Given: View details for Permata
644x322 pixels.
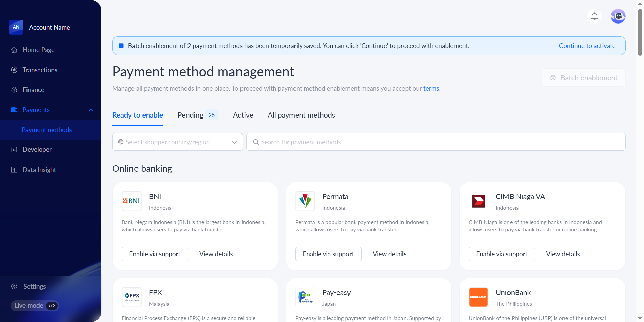Looking at the screenshot, I should click(x=389, y=254).
